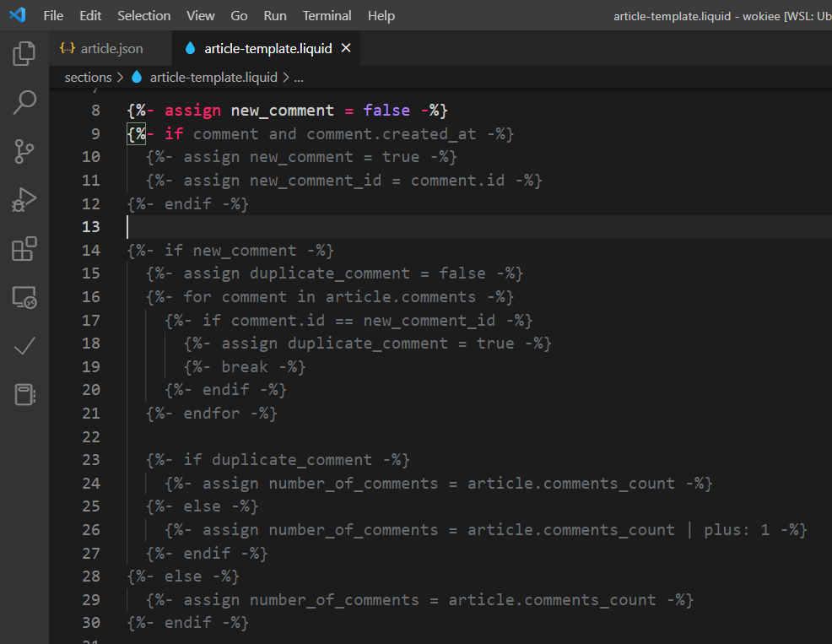Screen dimensions: 832x644
Task: Click the liquid drop icon in the breadcrumb
Action: coord(137,77)
